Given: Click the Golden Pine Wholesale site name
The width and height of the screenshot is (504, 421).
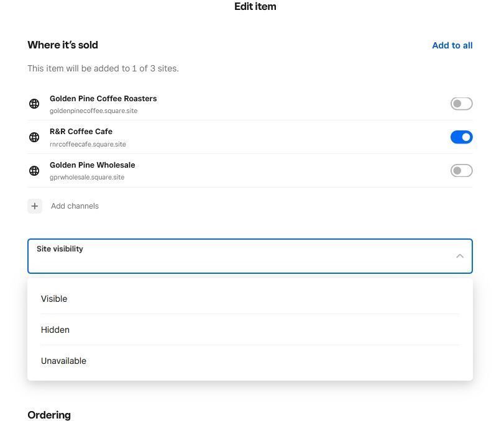Looking at the screenshot, I should pyautogui.click(x=92, y=165).
